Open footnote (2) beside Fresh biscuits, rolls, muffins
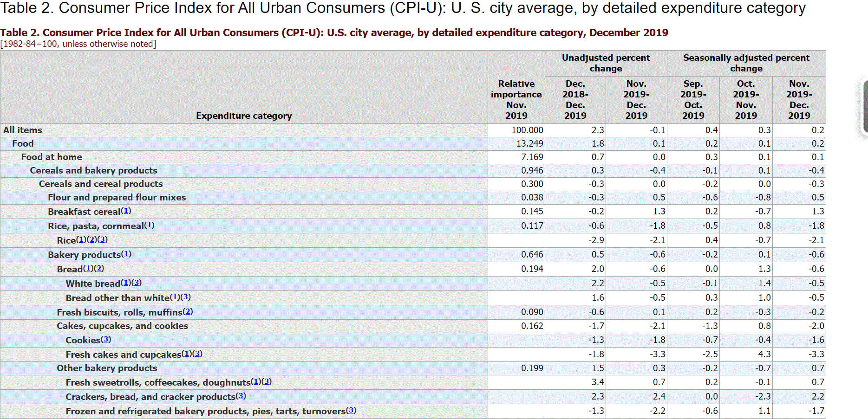The image size is (868, 419). tap(188, 311)
